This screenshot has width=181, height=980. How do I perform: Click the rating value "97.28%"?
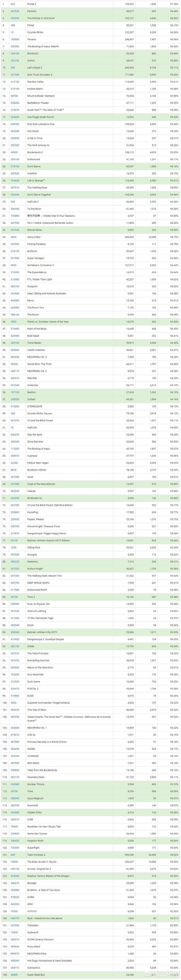[x=174, y=4]
